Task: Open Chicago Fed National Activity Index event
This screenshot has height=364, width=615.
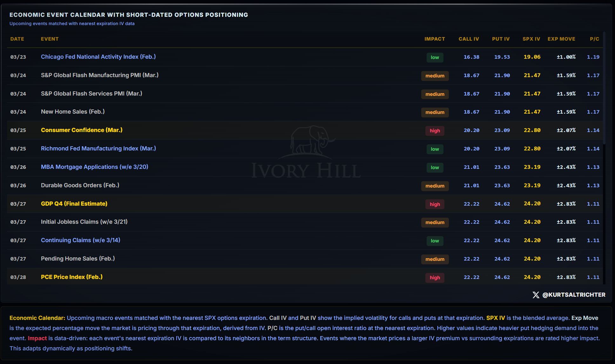Action: tap(98, 57)
